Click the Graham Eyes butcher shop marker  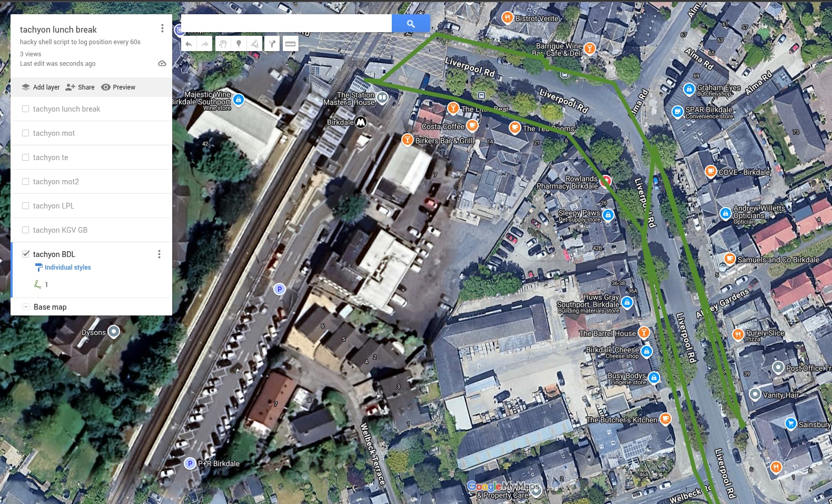(689, 90)
